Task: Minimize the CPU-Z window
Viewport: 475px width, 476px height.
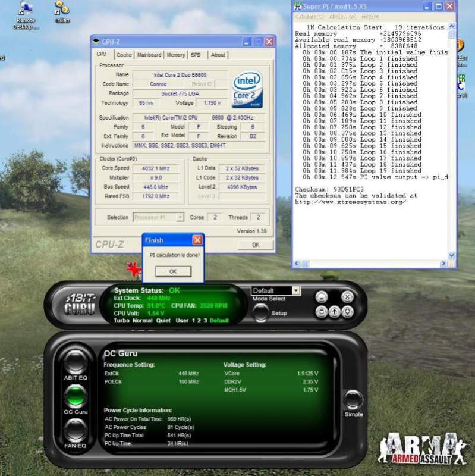Action: coord(247,42)
